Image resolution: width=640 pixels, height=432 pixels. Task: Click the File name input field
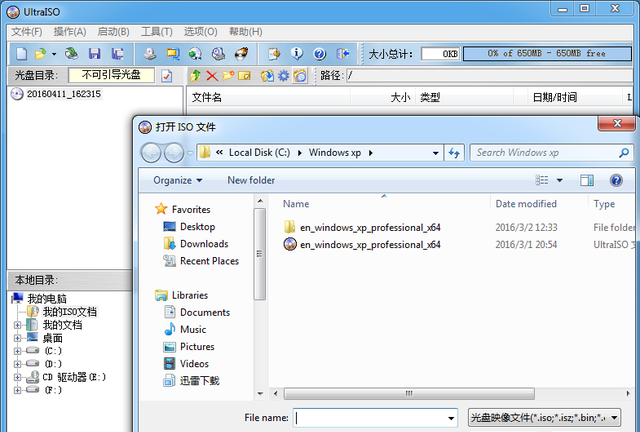coord(375,418)
